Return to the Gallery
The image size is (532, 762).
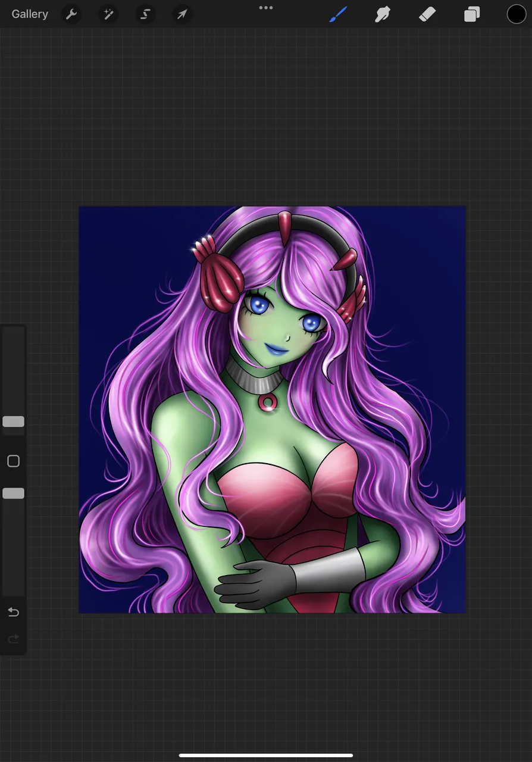[x=30, y=14]
